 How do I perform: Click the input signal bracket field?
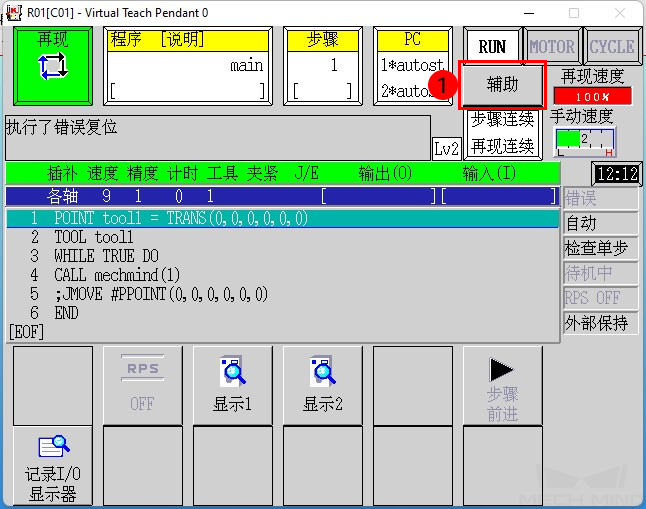tap(499, 196)
